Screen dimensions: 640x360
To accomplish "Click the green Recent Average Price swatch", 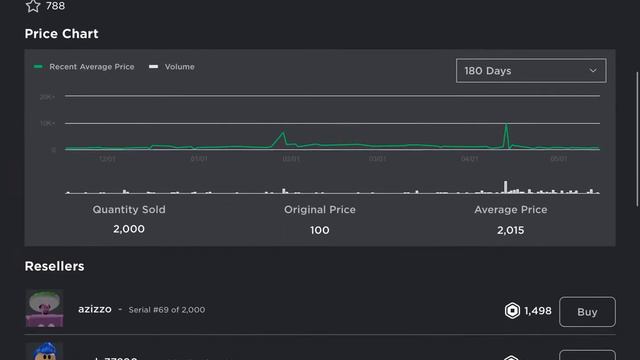I will click(x=38, y=67).
